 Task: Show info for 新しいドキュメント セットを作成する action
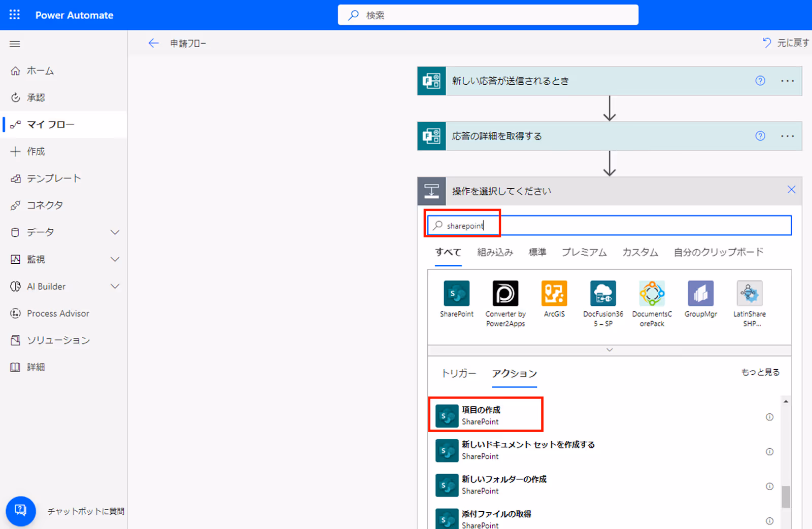pyautogui.click(x=769, y=451)
